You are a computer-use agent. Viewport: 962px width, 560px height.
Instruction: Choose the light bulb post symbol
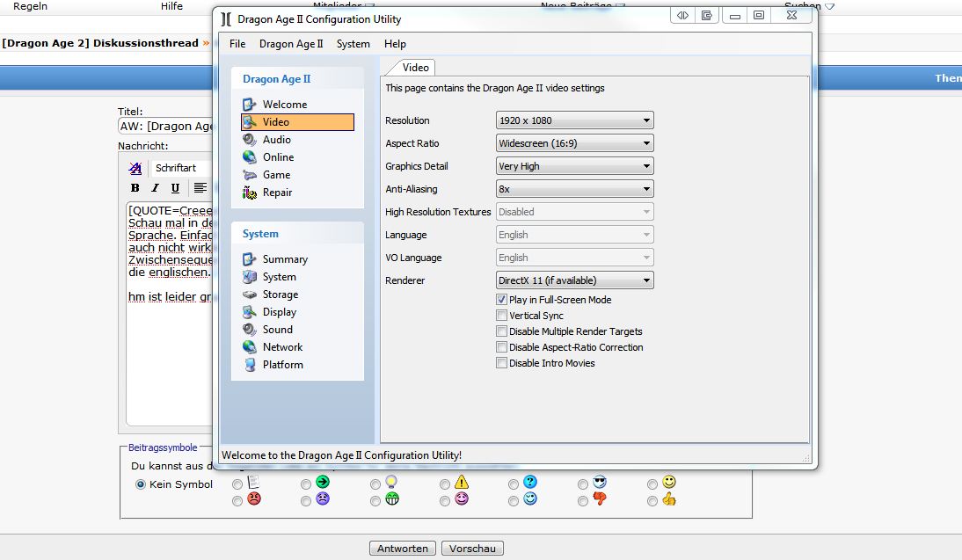(375, 484)
